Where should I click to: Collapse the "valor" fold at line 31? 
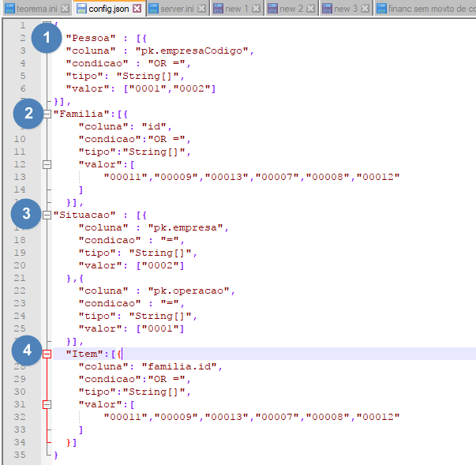pyautogui.click(x=47, y=404)
